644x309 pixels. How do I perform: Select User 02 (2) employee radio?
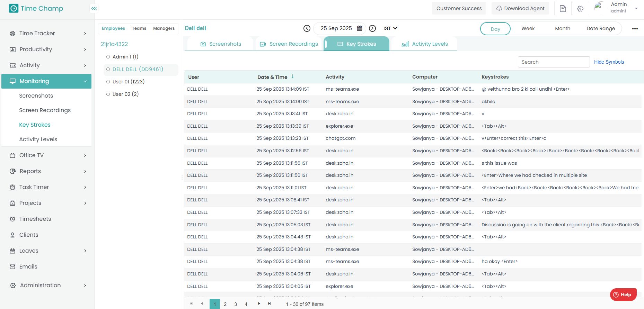(108, 94)
